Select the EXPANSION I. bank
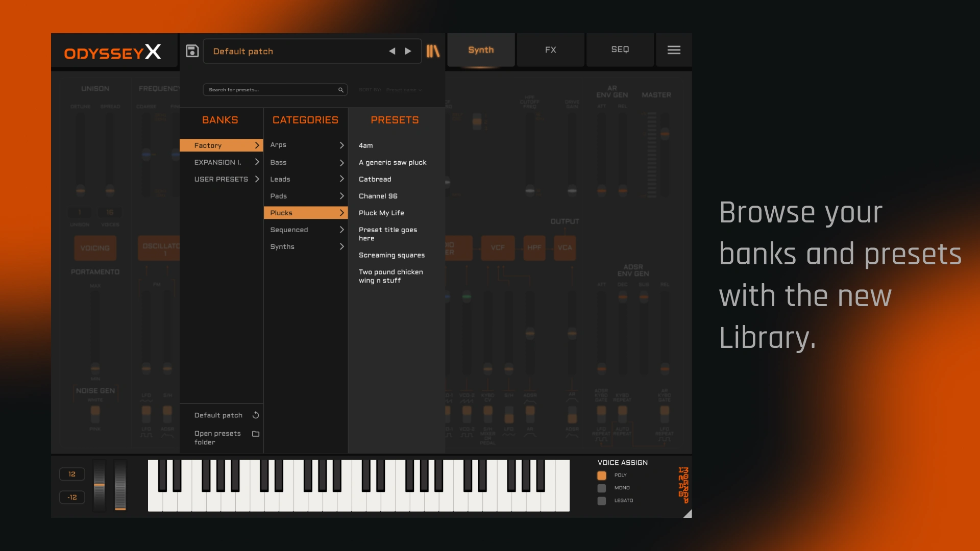Image resolution: width=980 pixels, height=551 pixels. 221,162
